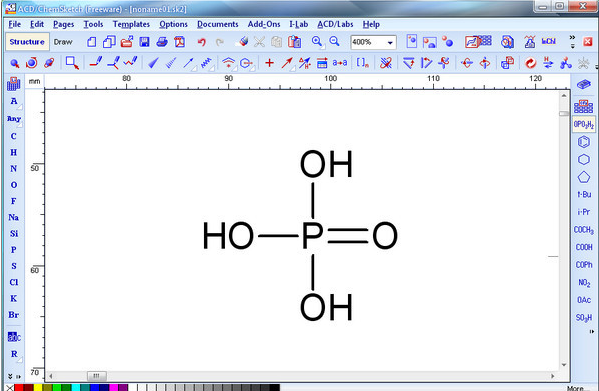The image size is (599, 391).
Task: Pick the yellow color swatch
Action: click(38, 388)
